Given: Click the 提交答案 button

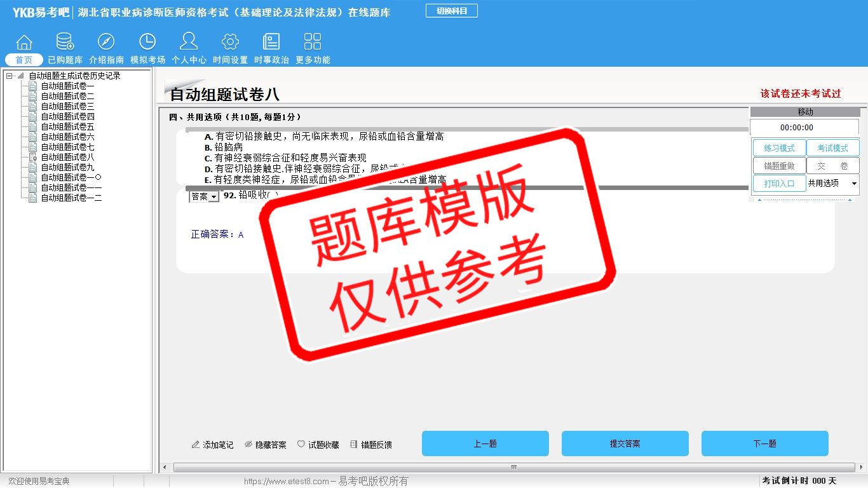Looking at the screenshot, I should coord(625,444).
